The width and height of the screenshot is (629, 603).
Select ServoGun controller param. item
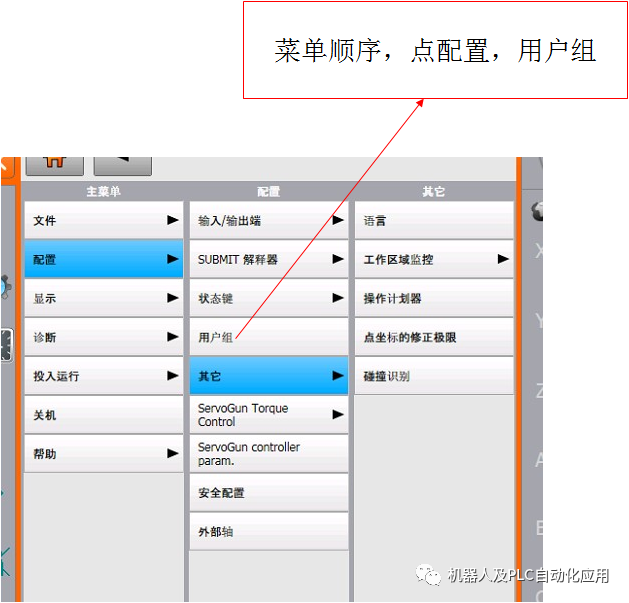[x=269, y=454]
